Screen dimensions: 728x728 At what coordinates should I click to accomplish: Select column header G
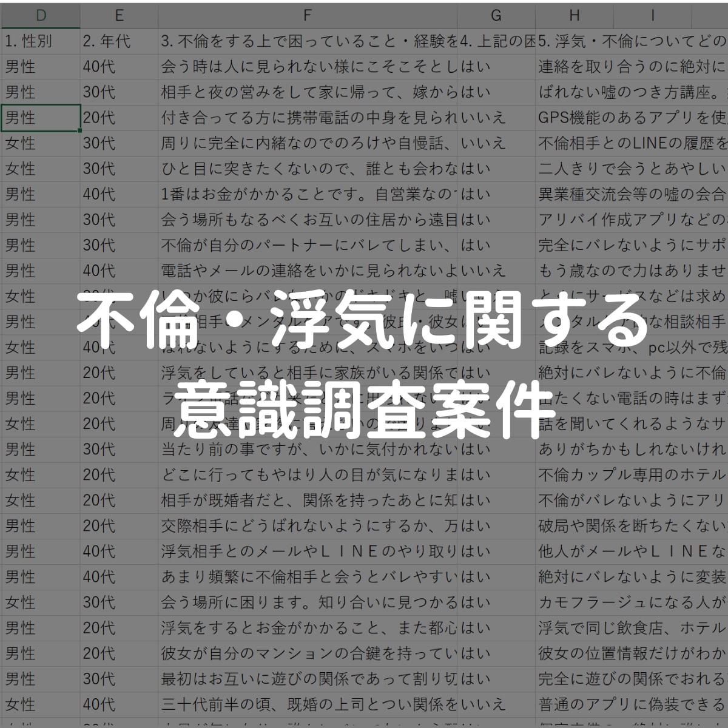point(496,16)
